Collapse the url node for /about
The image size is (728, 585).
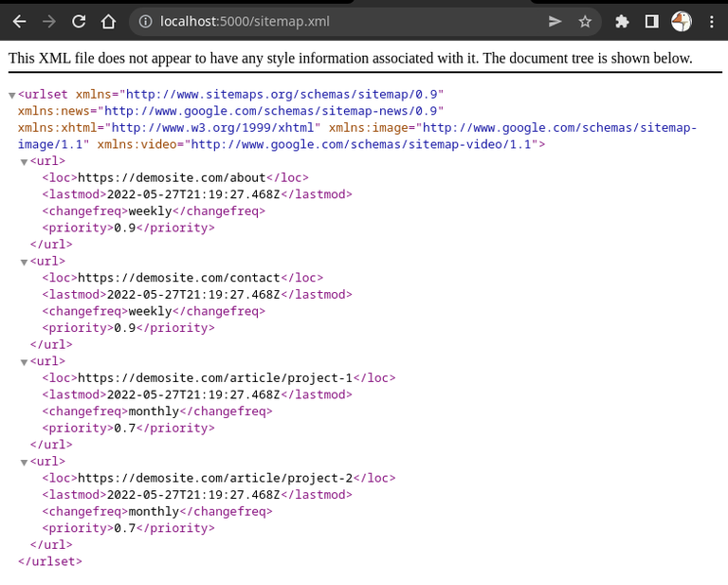point(24,162)
